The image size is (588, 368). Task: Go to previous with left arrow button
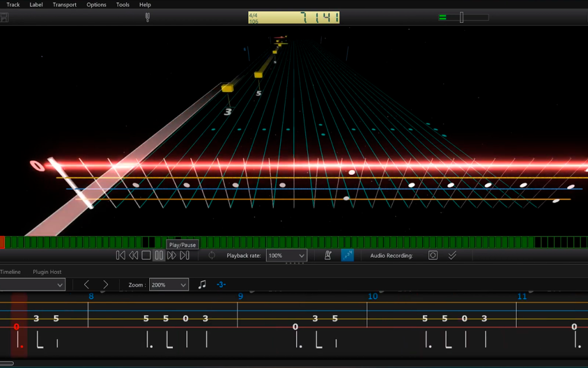pyautogui.click(x=87, y=285)
